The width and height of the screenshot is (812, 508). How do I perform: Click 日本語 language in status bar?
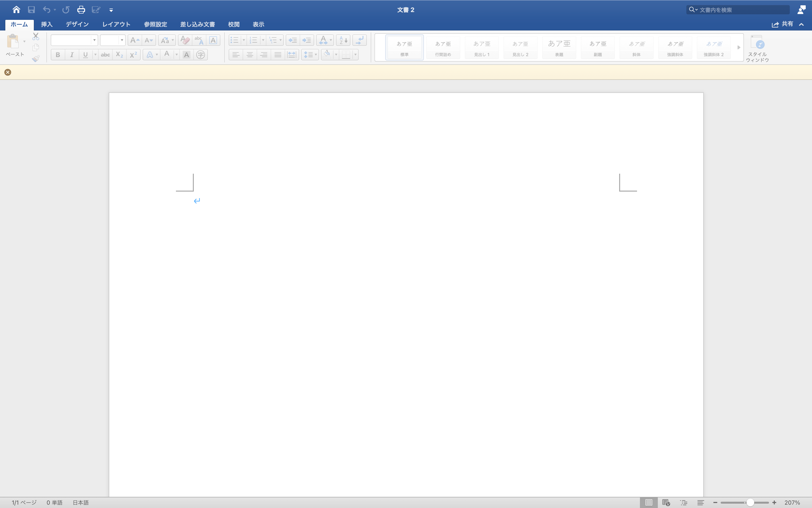tap(80, 503)
